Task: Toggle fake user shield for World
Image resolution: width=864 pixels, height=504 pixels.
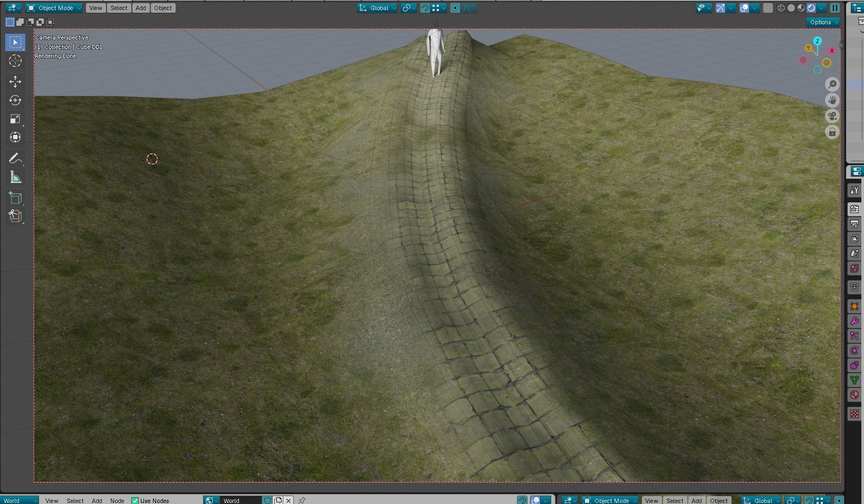Action: pyautogui.click(x=267, y=500)
